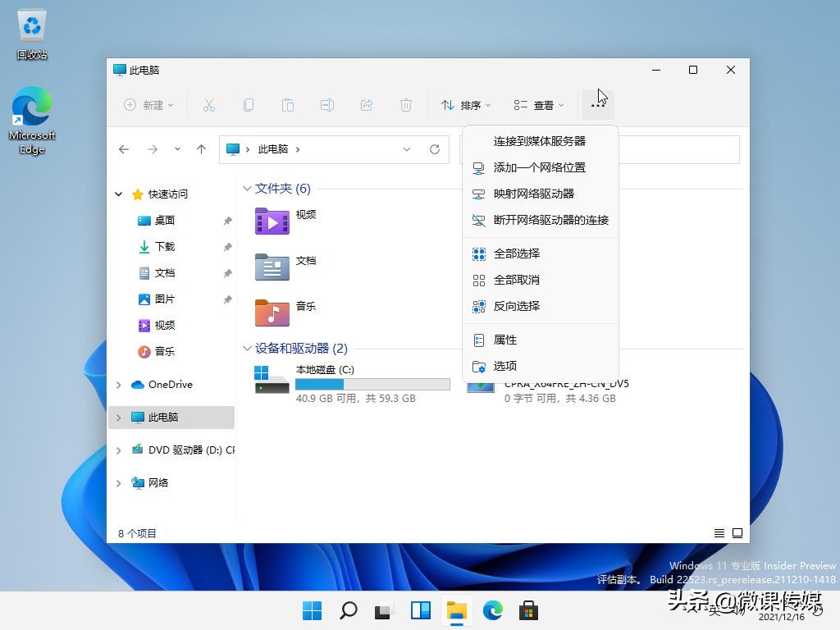Expand the OneDrive tree node
This screenshot has width=840, height=630.
119,385
